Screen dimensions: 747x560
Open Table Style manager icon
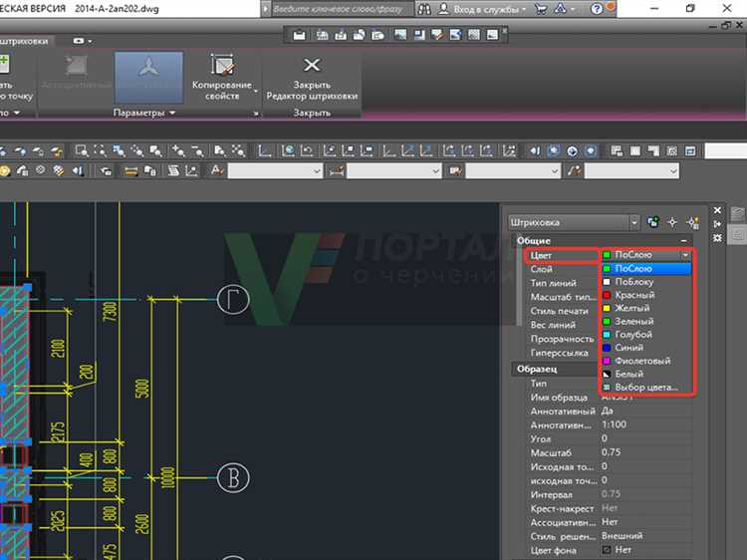(x=455, y=170)
